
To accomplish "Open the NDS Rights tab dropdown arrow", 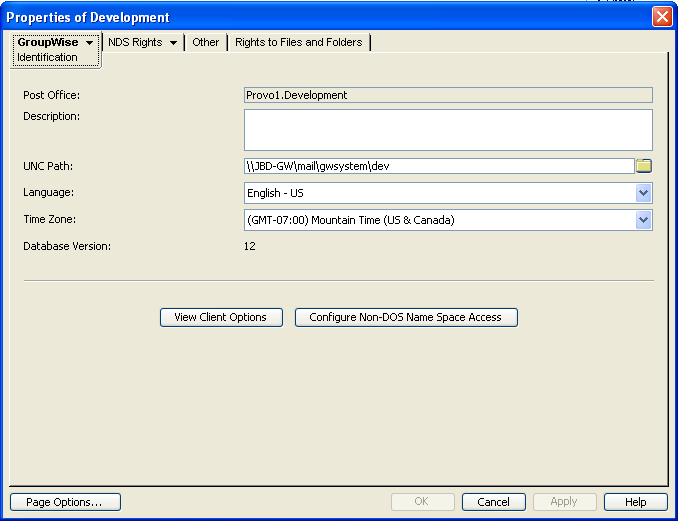I will (174, 43).
